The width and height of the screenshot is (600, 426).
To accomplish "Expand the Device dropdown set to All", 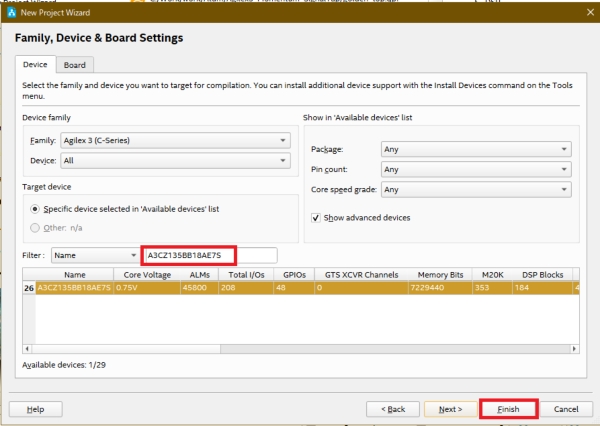I will (173, 160).
